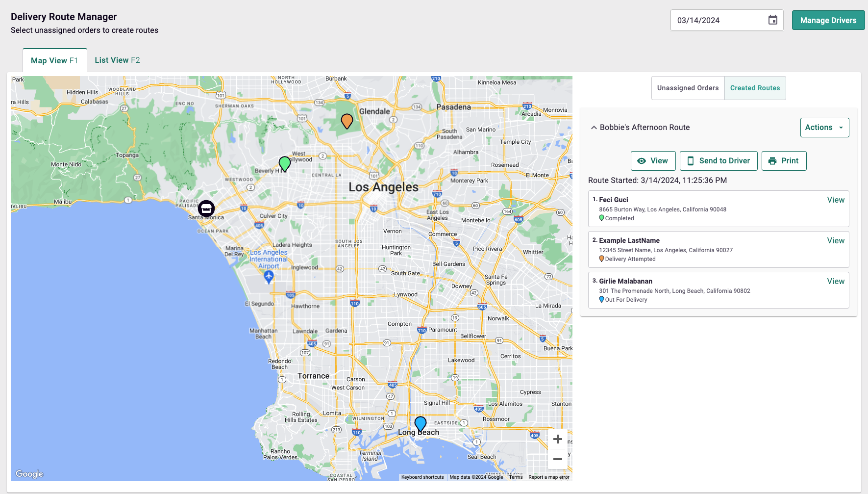Click the Completed status text
Screen dimensions: 868x494
(620, 218)
